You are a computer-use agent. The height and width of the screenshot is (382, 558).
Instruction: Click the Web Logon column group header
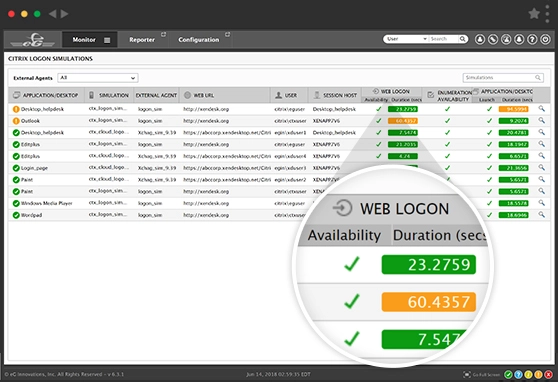coord(391,91)
